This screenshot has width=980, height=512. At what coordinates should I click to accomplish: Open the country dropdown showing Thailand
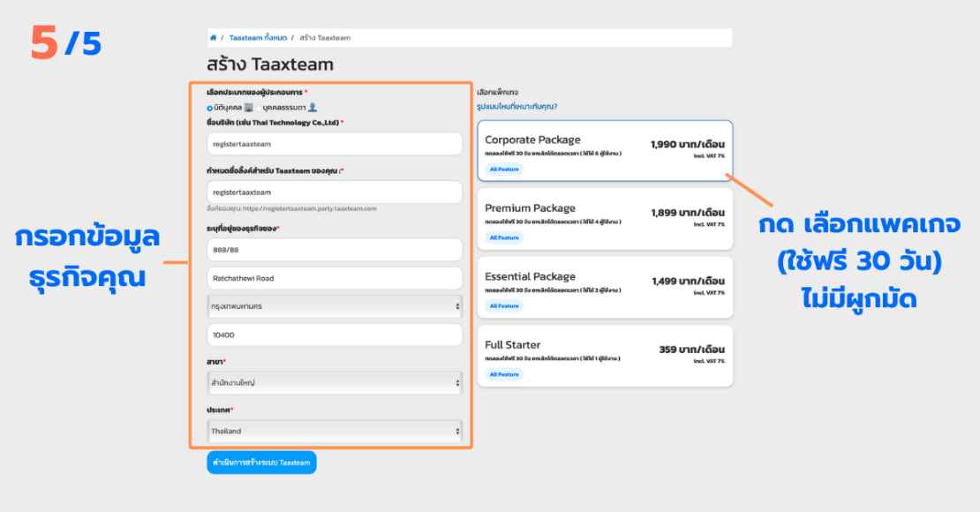(x=335, y=431)
